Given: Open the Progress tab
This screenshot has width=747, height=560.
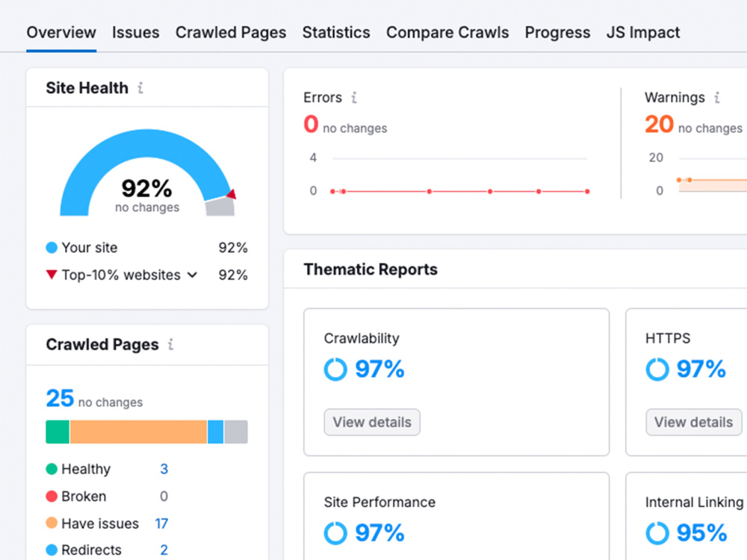Looking at the screenshot, I should [557, 32].
